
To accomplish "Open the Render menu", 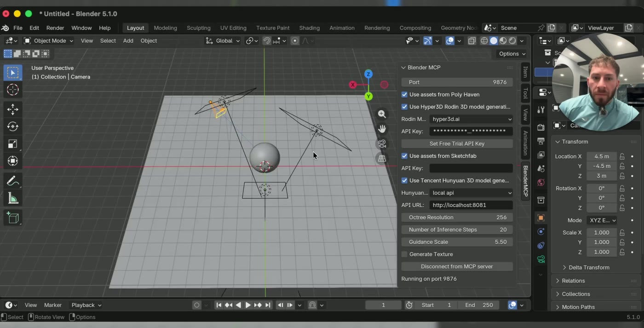I will (x=55, y=28).
